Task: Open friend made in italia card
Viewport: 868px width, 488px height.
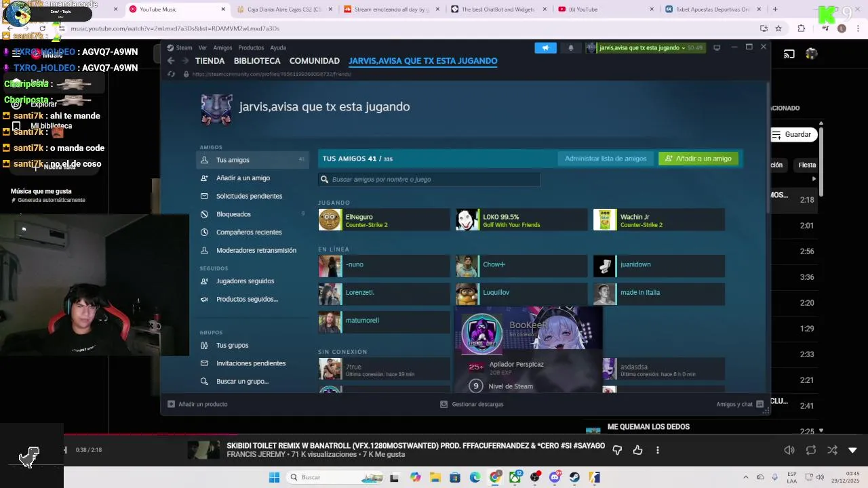Action: [659, 294]
